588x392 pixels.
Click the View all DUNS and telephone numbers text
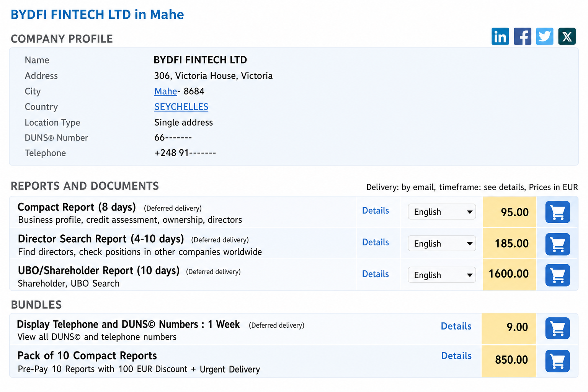coord(97,337)
